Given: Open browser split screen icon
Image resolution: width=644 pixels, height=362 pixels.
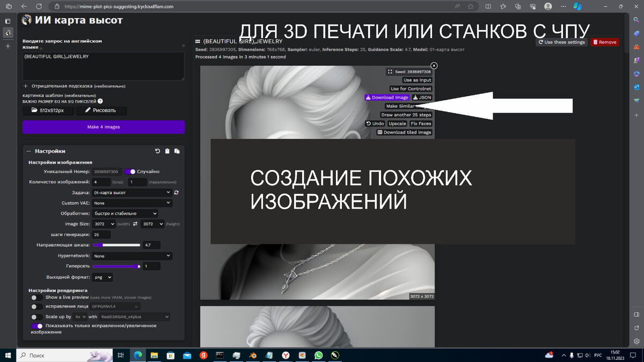Looking at the screenshot, I should [488, 6].
